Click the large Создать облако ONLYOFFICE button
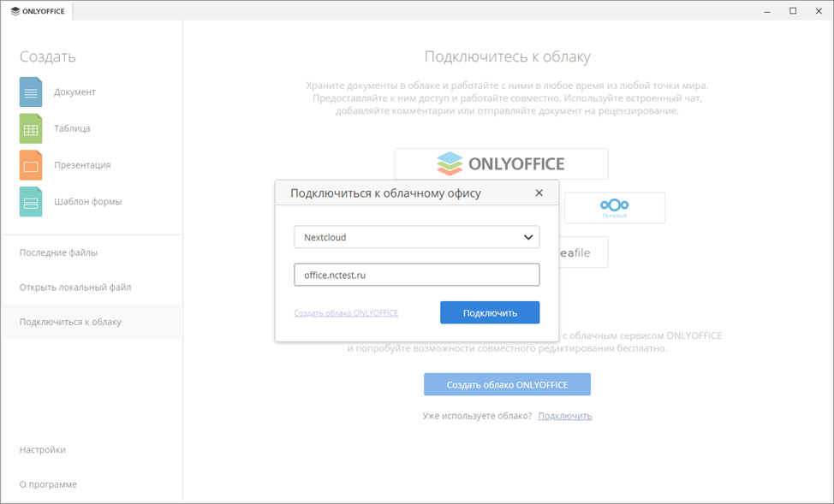The height and width of the screenshot is (504, 834). pyautogui.click(x=507, y=385)
